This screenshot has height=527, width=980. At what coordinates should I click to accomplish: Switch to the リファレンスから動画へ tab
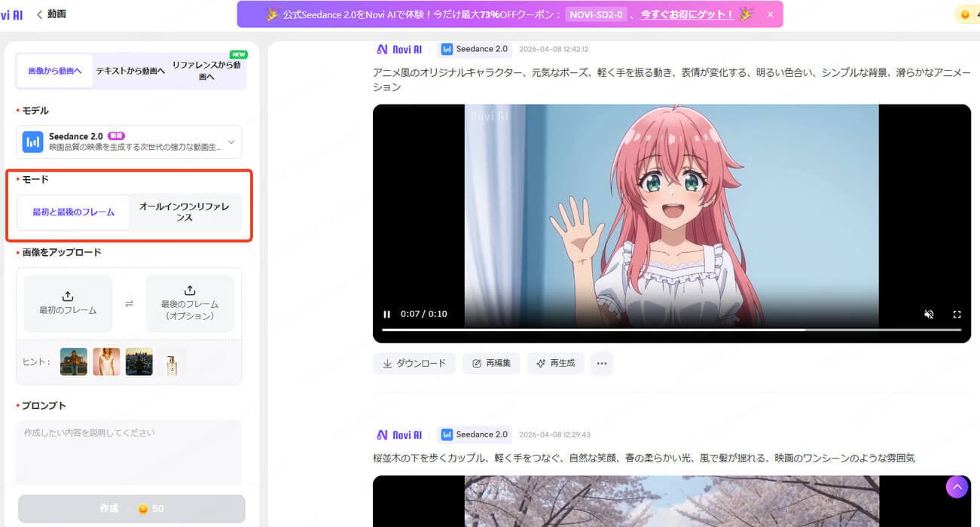(x=206, y=71)
